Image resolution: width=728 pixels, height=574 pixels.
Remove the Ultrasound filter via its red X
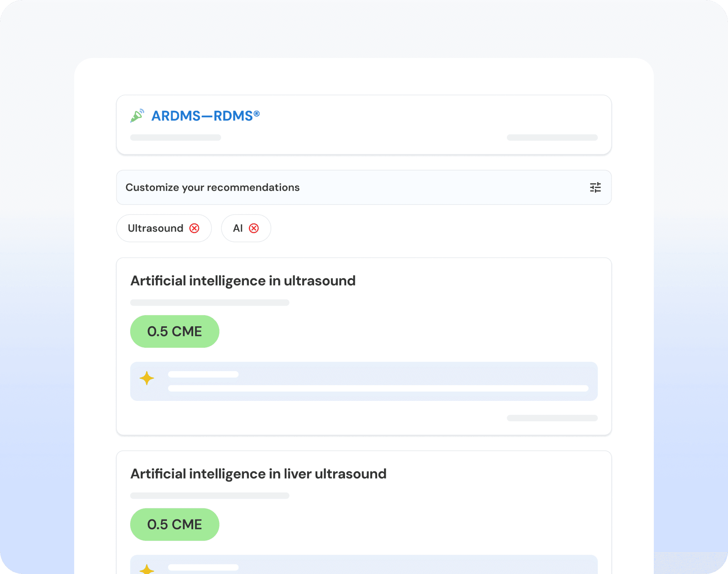tap(194, 228)
